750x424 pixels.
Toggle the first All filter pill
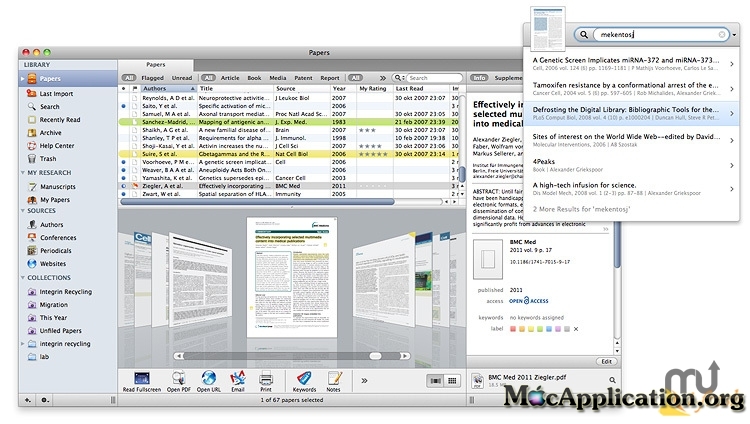pos(129,78)
